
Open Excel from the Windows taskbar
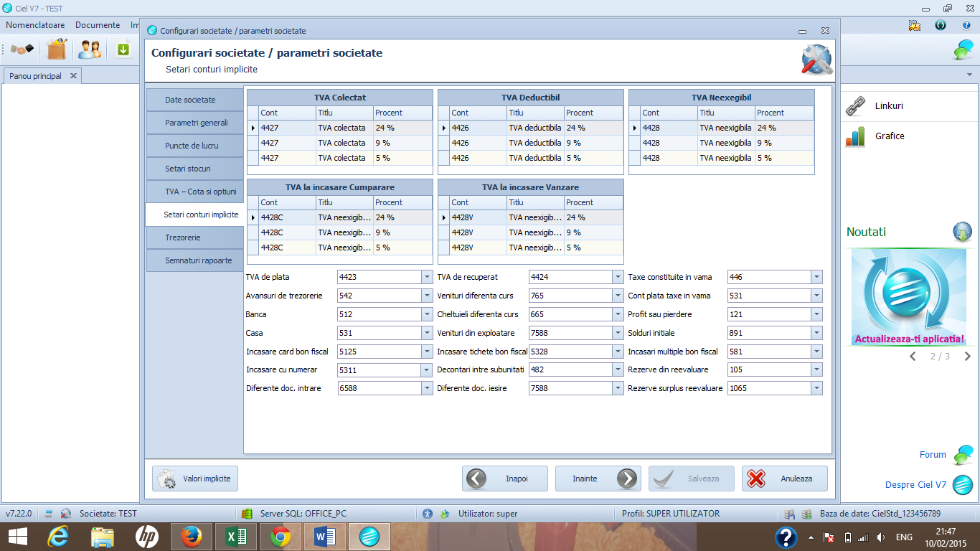(x=236, y=537)
